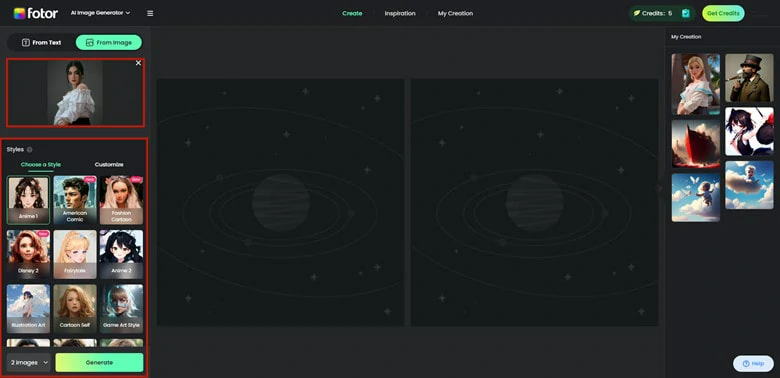Select the Illustration Art style
The width and height of the screenshot is (780, 378).
(x=28, y=308)
